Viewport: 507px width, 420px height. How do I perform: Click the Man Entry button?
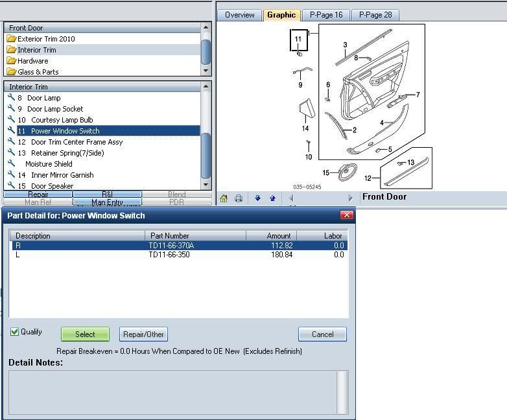107,202
